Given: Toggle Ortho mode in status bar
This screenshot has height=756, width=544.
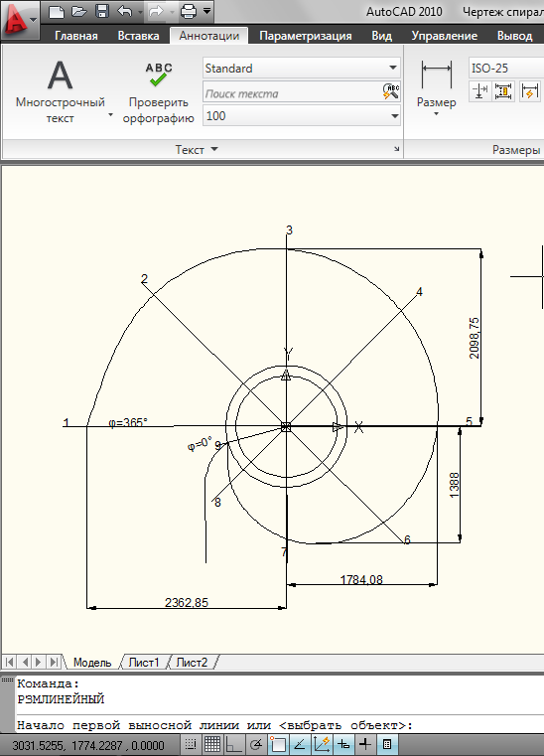Looking at the screenshot, I should (234, 745).
